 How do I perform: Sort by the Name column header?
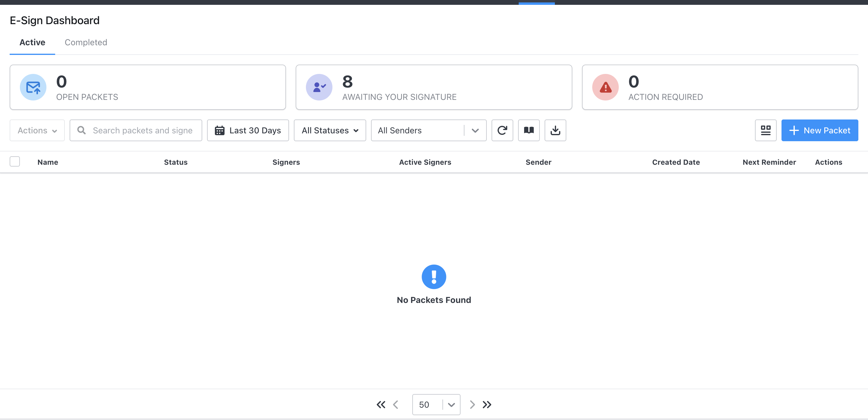click(48, 162)
